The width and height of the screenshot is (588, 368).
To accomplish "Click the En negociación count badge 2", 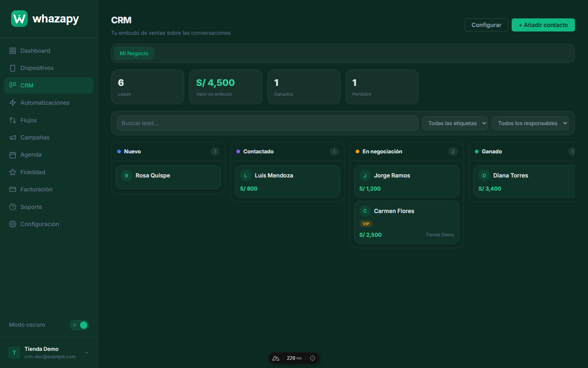I will click(x=453, y=151).
